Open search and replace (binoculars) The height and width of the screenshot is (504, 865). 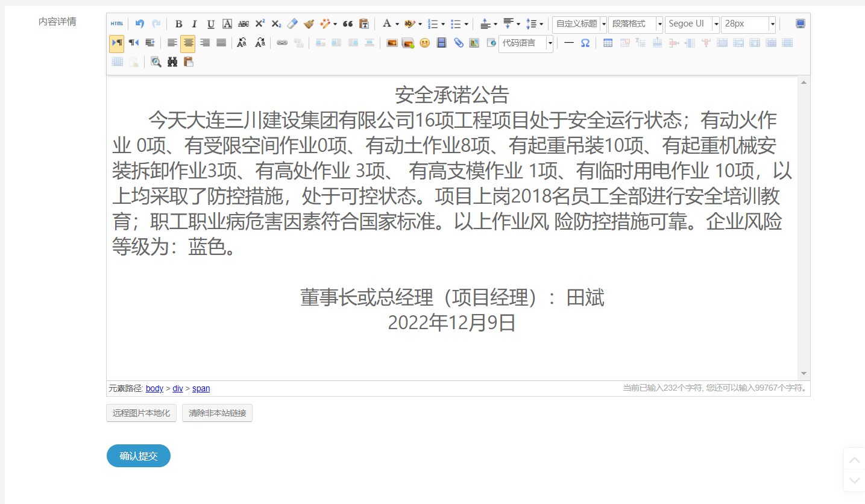pyautogui.click(x=172, y=61)
